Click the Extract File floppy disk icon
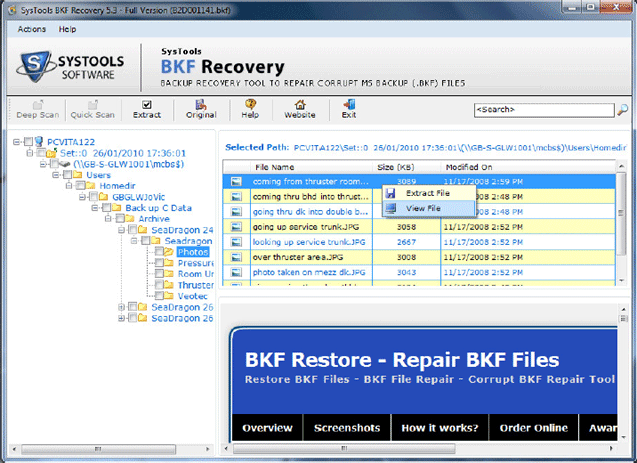Image resolution: width=637 pixels, height=463 pixels. pyautogui.click(x=391, y=193)
